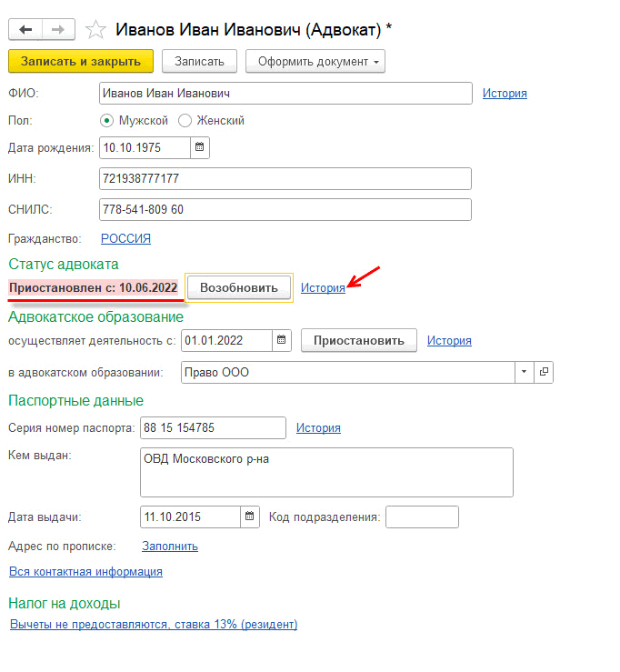Add form to favorites with star icon
This screenshot has width=620, height=672.
[95, 30]
